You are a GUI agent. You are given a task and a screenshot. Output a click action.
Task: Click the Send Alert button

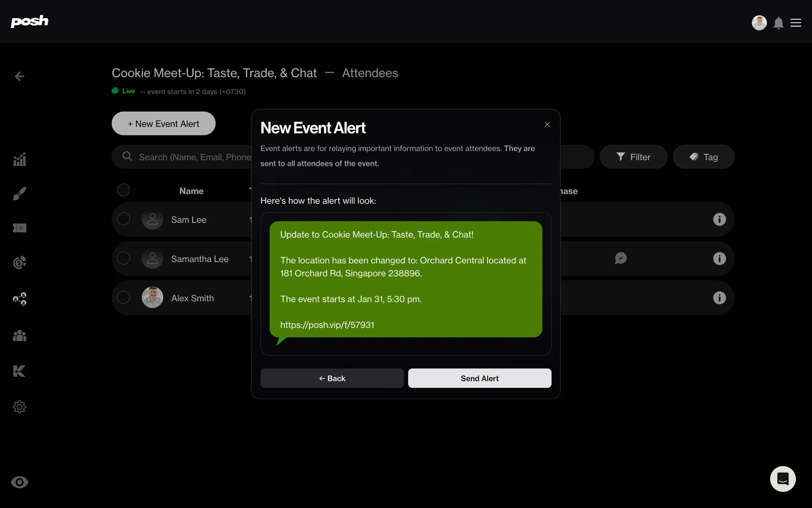coord(479,378)
